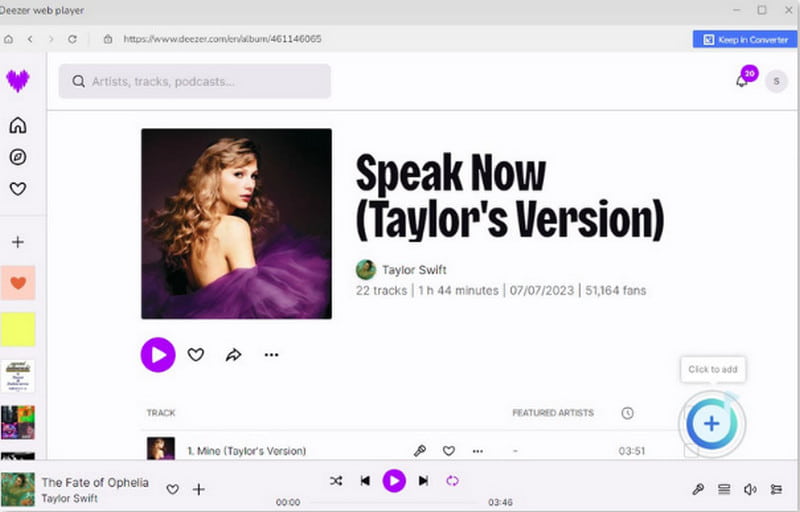The width and height of the screenshot is (800, 512).
Task: Click the deezer.com album URL address field
Action: click(222, 39)
